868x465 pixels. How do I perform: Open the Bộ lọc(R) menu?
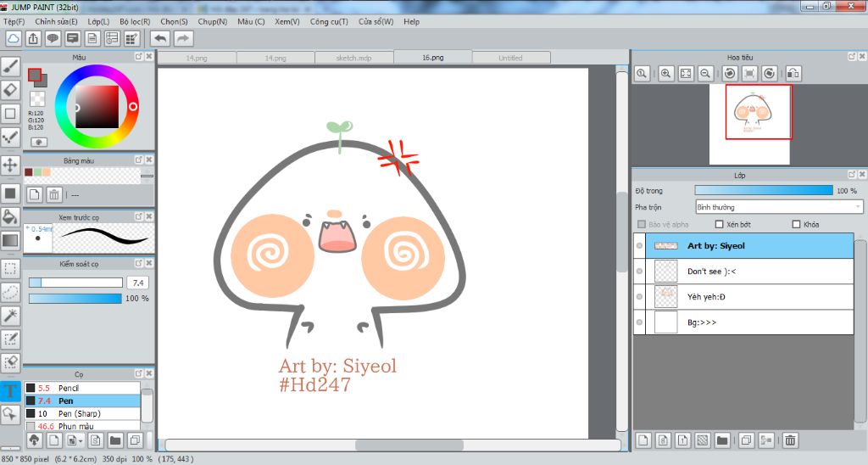[135, 21]
